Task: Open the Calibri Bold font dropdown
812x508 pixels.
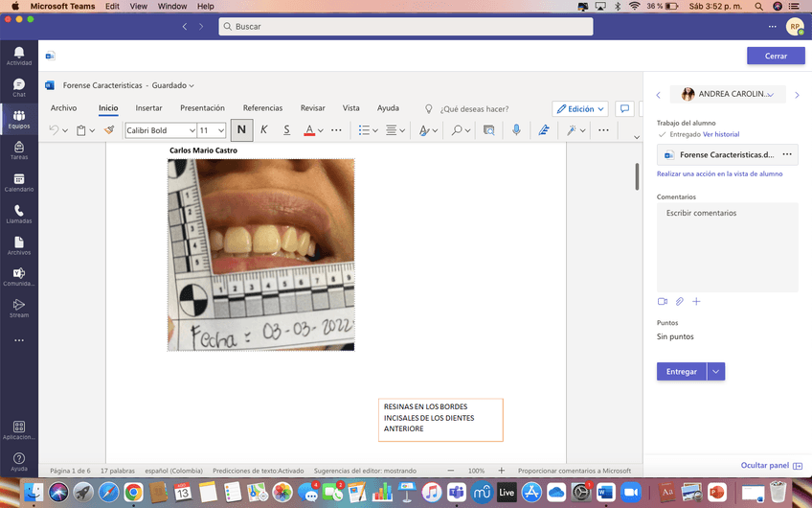Action: (x=190, y=130)
